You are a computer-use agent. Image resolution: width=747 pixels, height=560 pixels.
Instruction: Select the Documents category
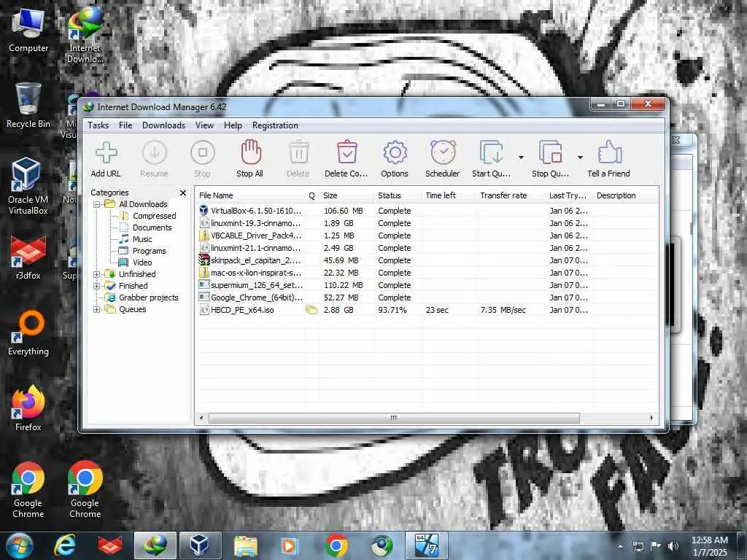(x=152, y=227)
